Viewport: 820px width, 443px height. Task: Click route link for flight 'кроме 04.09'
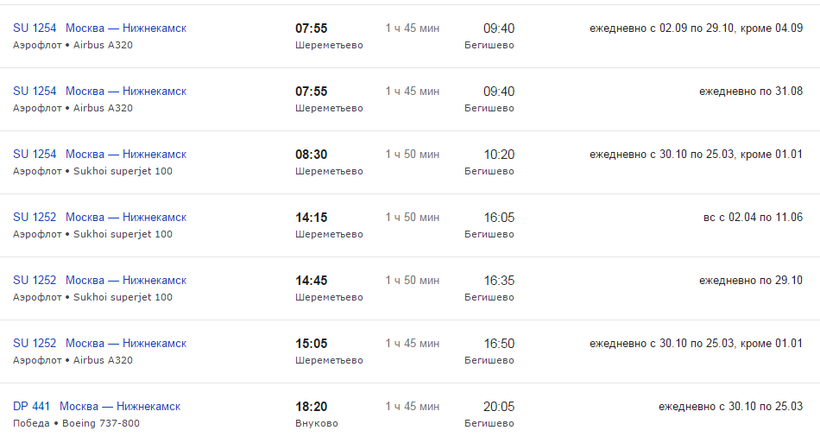click(x=126, y=28)
